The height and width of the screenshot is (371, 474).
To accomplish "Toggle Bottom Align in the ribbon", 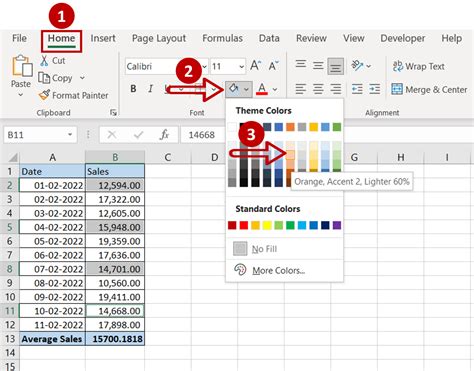I will click(x=335, y=66).
